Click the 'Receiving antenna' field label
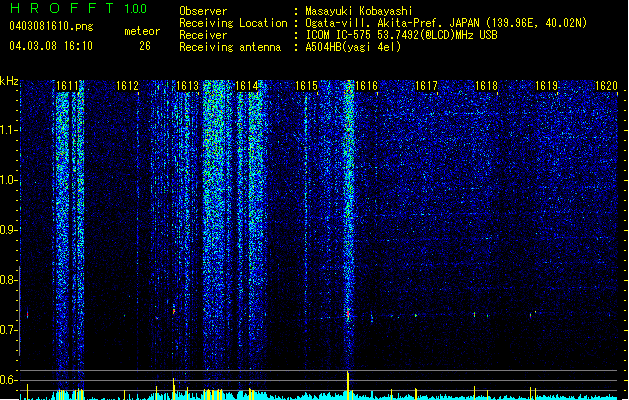629x400 pixels. click(x=230, y=47)
